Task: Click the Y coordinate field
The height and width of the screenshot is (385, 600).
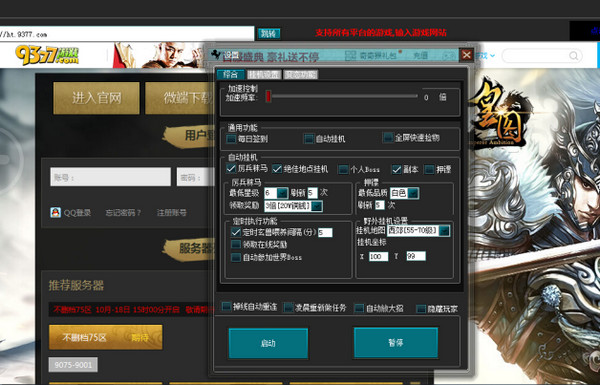Action: (x=416, y=256)
